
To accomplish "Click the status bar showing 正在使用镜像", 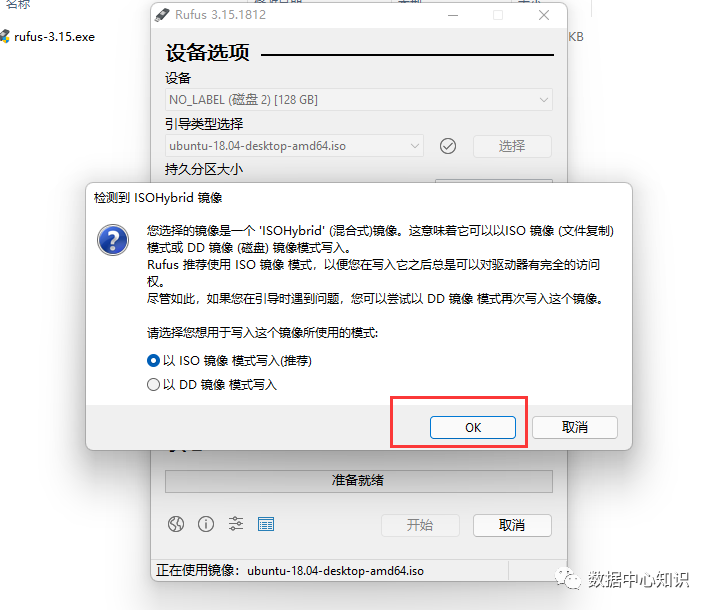I will click(331, 571).
